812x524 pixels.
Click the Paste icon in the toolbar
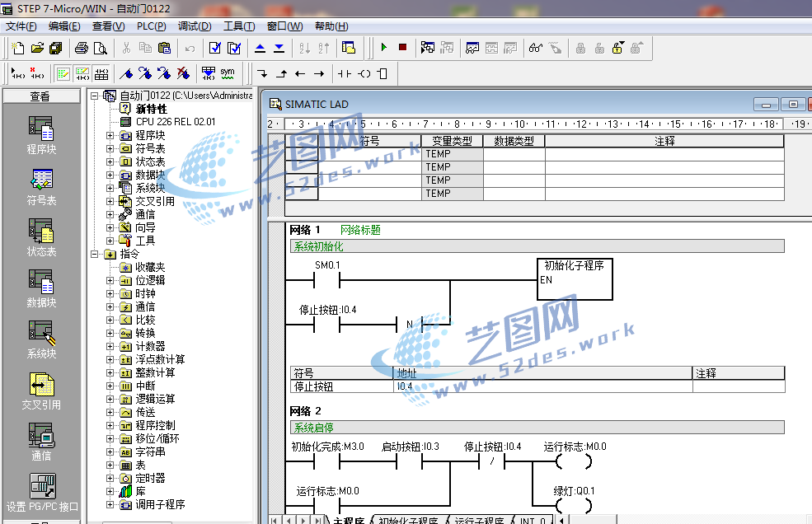pyautogui.click(x=164, y=48)
